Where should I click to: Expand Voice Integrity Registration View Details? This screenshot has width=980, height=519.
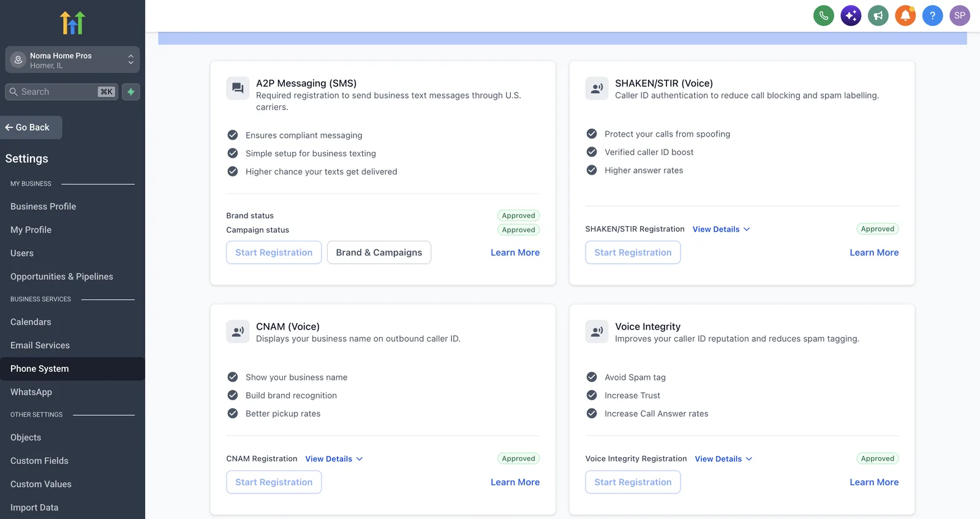(723, 459)
